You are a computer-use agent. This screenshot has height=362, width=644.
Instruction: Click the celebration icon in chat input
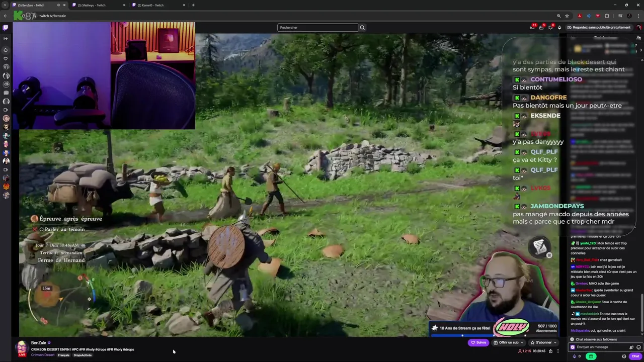631,347
